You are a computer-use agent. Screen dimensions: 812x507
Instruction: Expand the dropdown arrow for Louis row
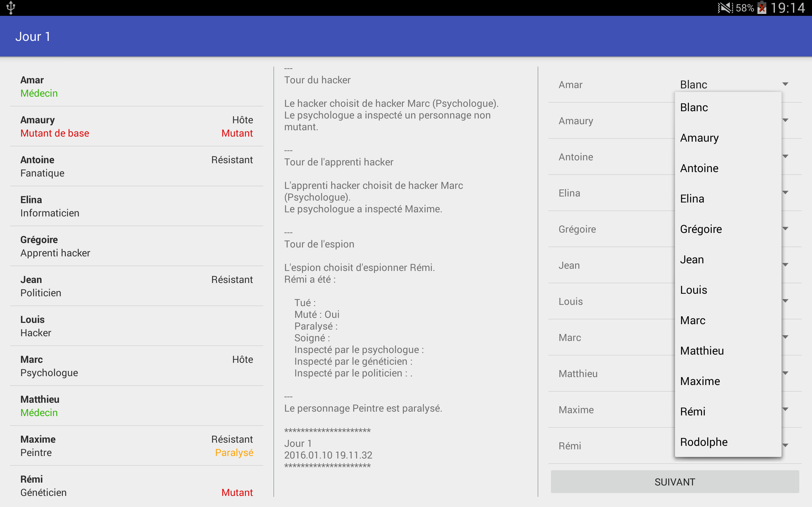pos(785,301)
